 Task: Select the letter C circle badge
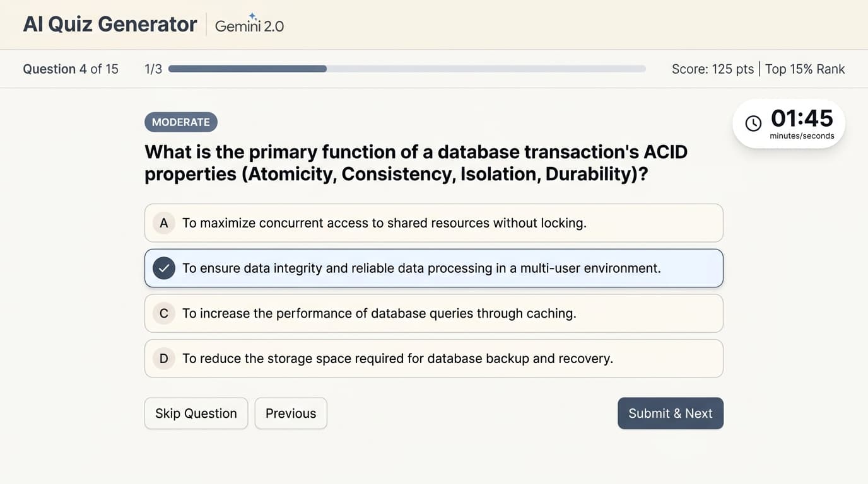[164, 313]
